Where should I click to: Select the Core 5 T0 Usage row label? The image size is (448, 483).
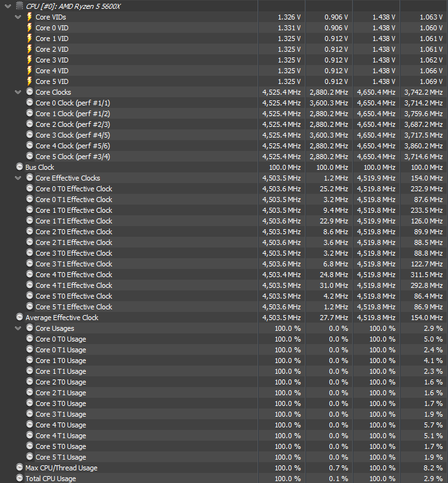pos(61,446)
